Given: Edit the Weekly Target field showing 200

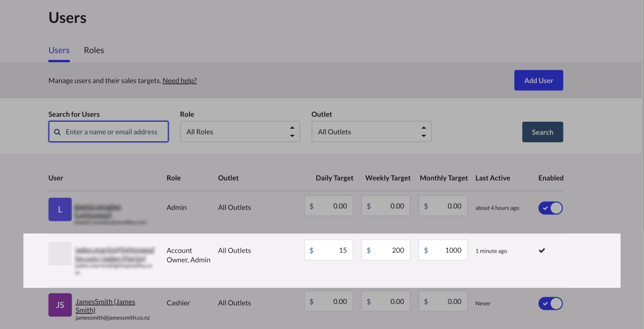Looking at the screenshot, I should pyautogui.click(x=386, y=250).
